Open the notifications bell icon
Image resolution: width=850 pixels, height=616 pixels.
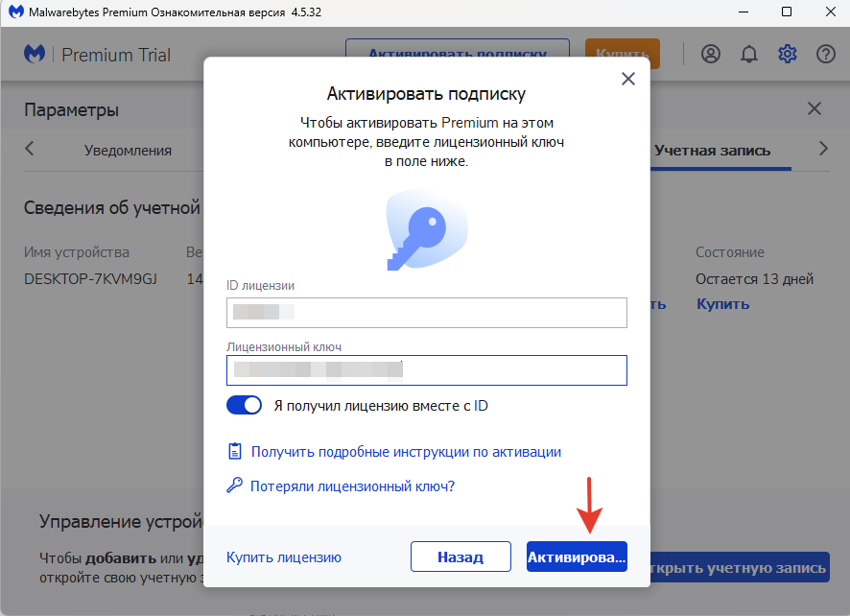click(749, 54)
